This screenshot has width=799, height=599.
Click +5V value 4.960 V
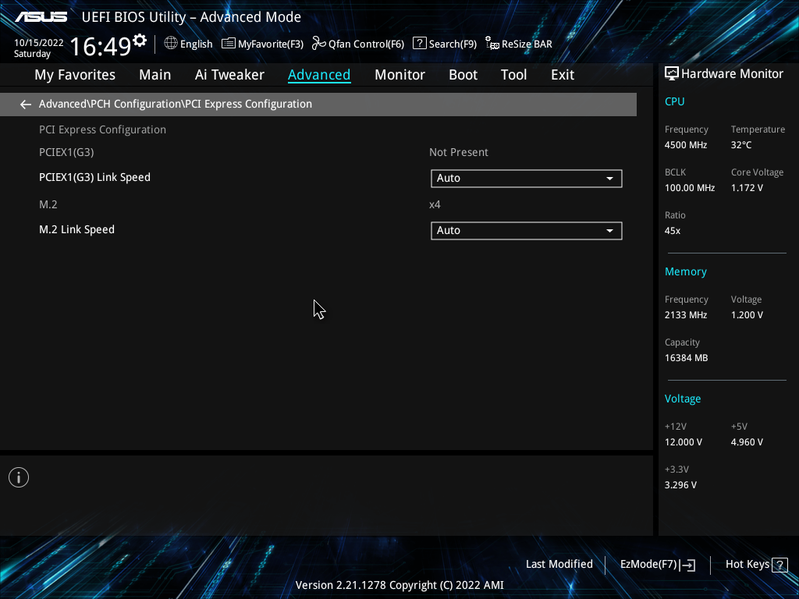(747, 442)
